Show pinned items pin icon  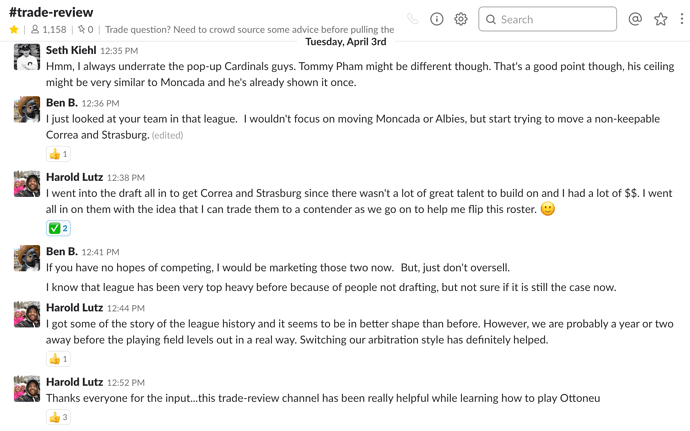85,29
